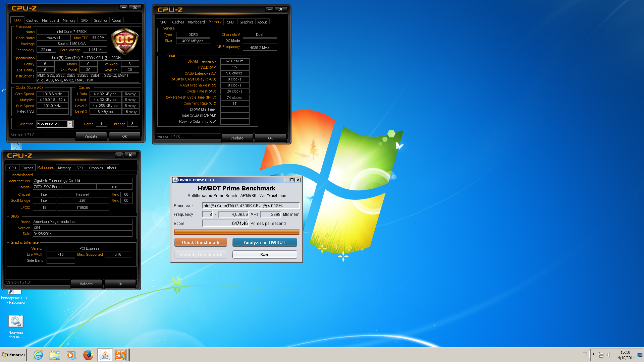This screenshot has width=644, height=362.
Task: Click the core count field showing 8
Action: tap(207, 215)
